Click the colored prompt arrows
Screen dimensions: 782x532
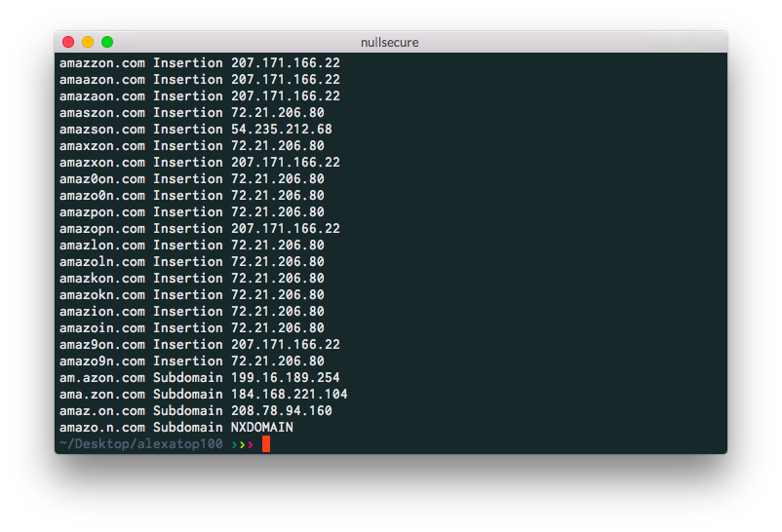click(243, 444)
